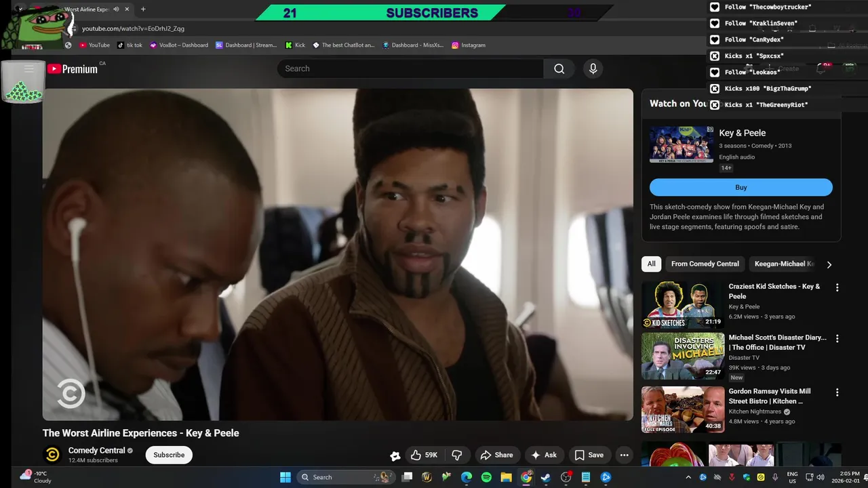The height and width of the screenshot is (488, 868).
Task: Click Chrome icon in the taskbar
Action: point(526,477)
